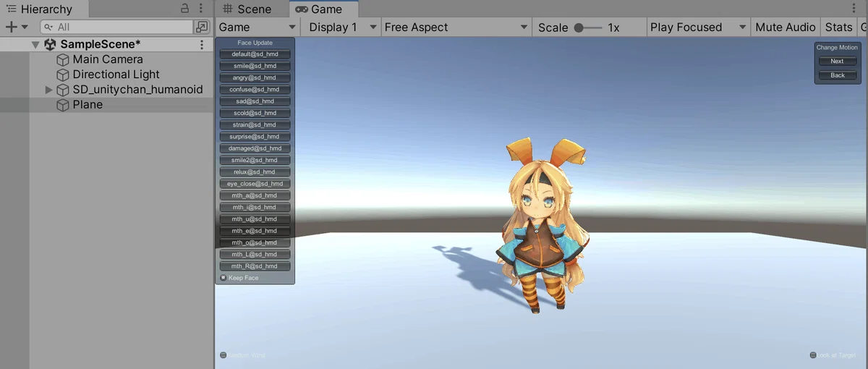Open the SampleScene options kebab menu
The height and width of the screenshot is (369, 868).
[x=202, y=44]
